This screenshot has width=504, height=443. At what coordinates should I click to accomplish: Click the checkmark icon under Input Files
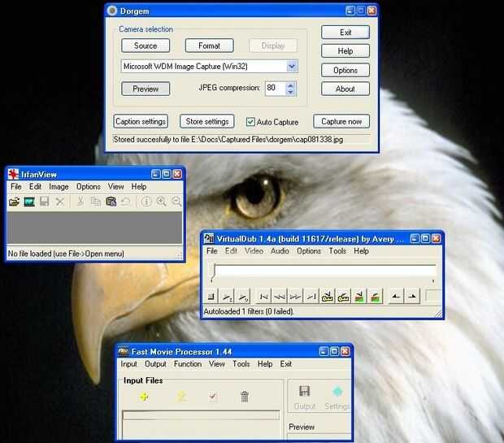pyautogui.click(x=212, y=397)
